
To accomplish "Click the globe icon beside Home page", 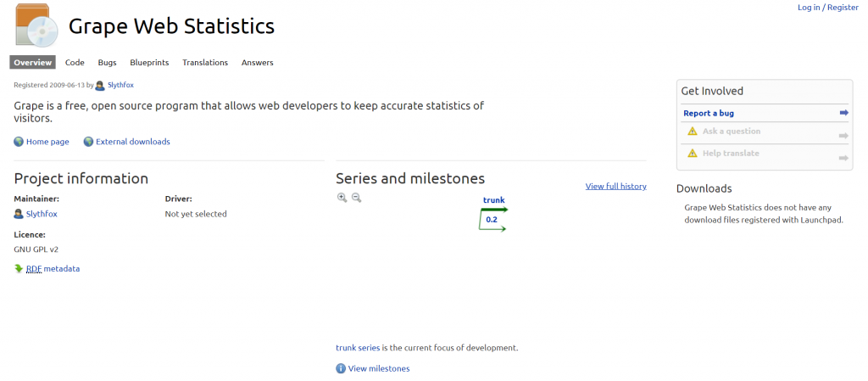I will click(x=19, y=142).
